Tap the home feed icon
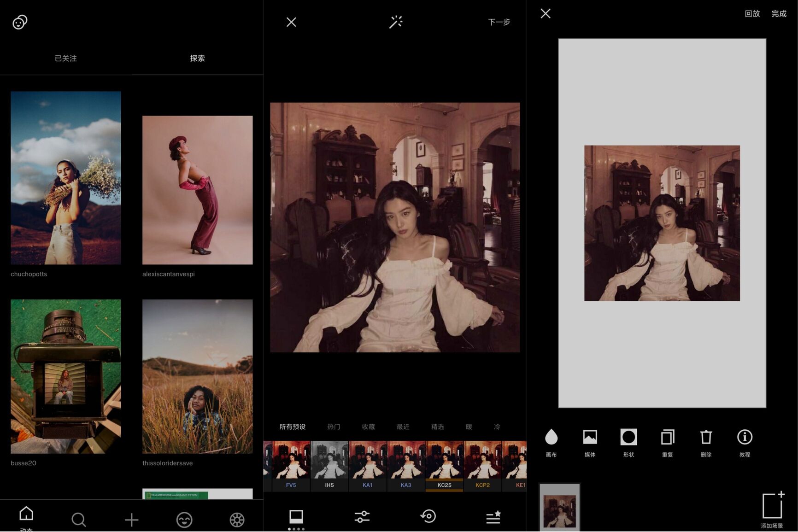Image resolution: width=798 pixels, height=532 pixels. click(x=26, y=514)
